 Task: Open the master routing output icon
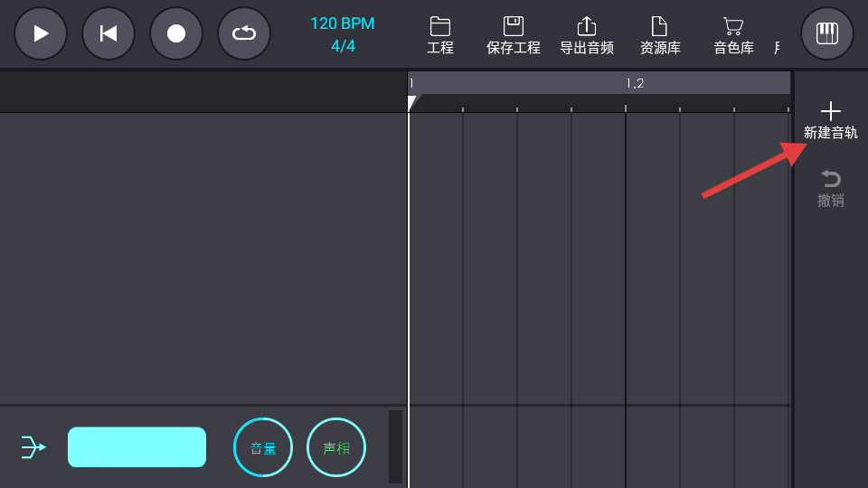click(33, 446)
